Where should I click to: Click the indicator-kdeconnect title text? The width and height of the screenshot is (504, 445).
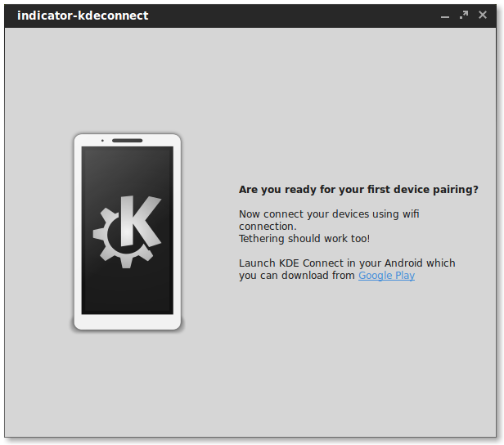click(83, 15)
